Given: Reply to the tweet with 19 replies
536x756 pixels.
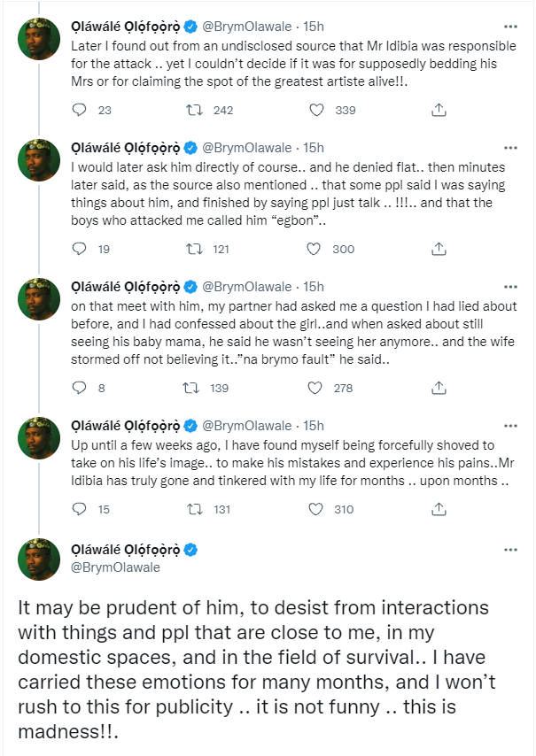Looking at the screenshot, I should 79,250.
